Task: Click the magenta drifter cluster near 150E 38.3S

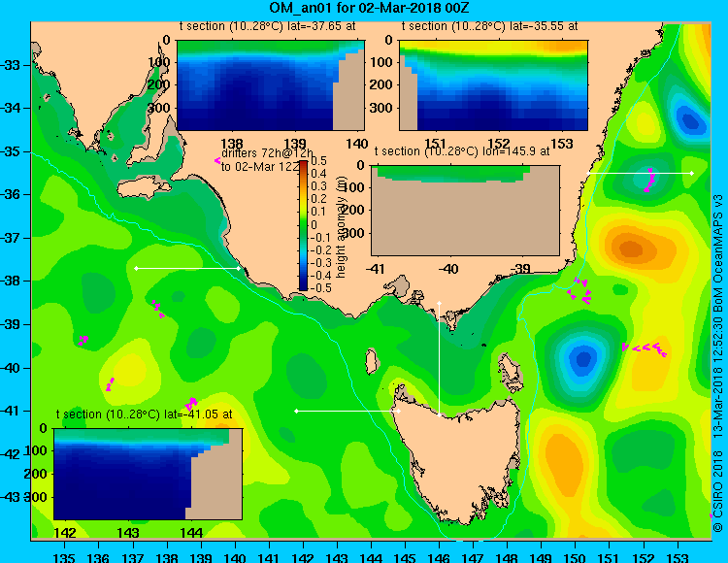Action: [x=579, y=290]
